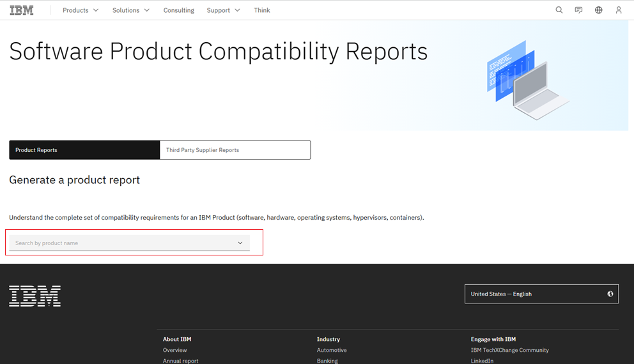The image size is (634, 364).
Task: Open United States — English locale button
Action: [541, 294]
